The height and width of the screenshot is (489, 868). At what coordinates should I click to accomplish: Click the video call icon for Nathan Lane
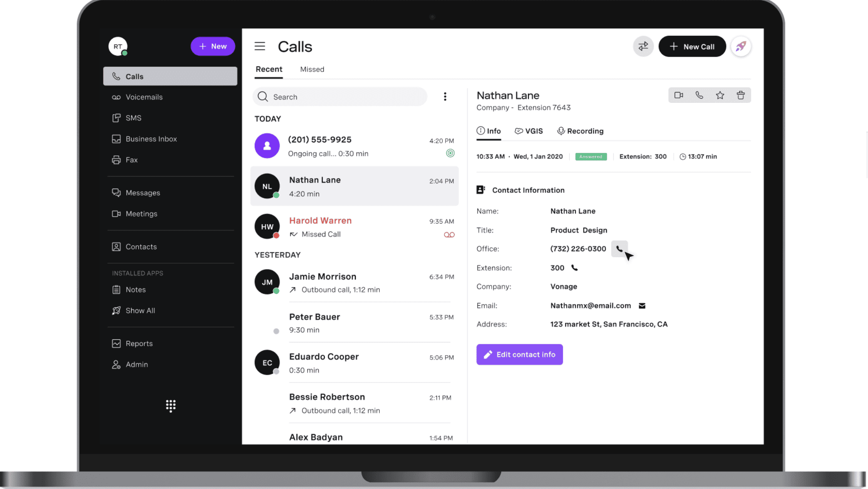pos(679,95)
